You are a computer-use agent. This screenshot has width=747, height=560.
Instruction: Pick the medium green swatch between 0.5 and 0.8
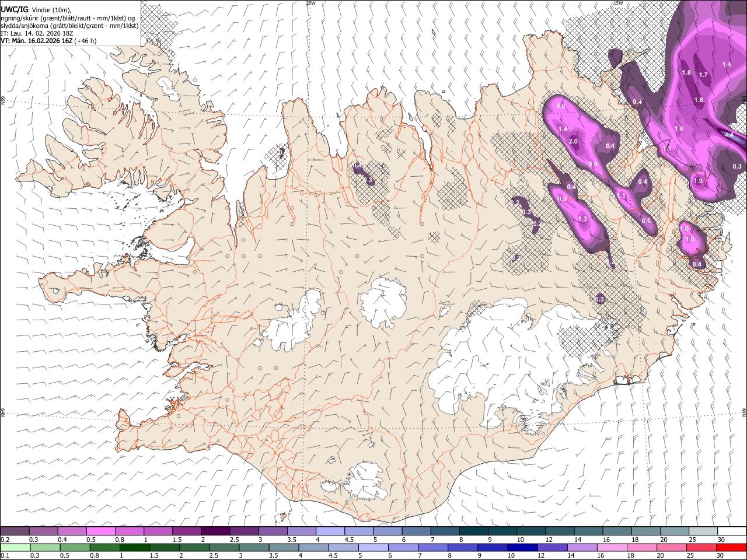click(75, 547)
